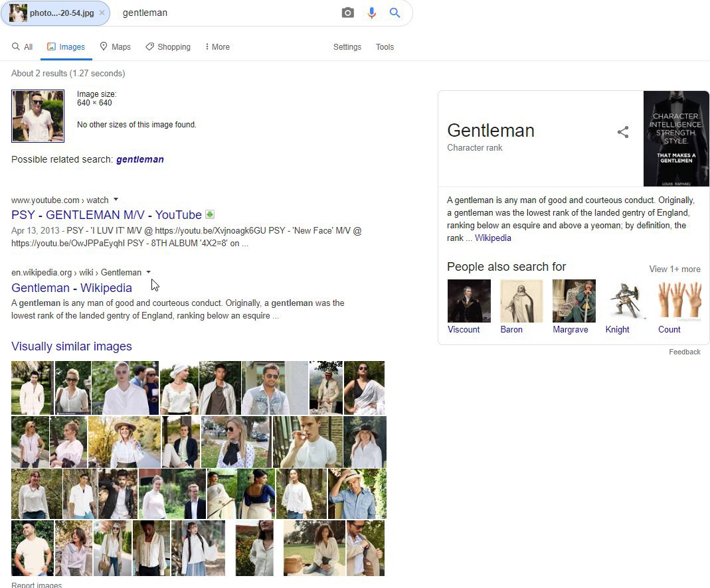710x588 pixels.
Task: Click the queried image thumbnail
Action: point(38,115)
